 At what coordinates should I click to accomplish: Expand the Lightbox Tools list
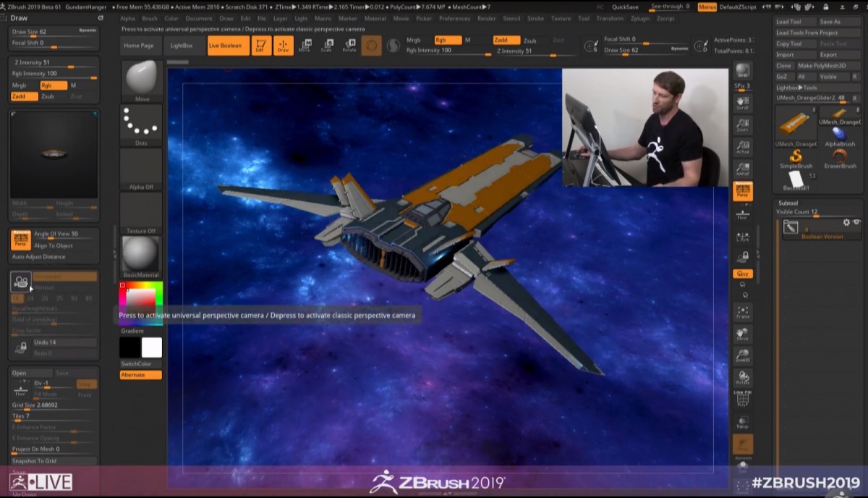(796, 88)
